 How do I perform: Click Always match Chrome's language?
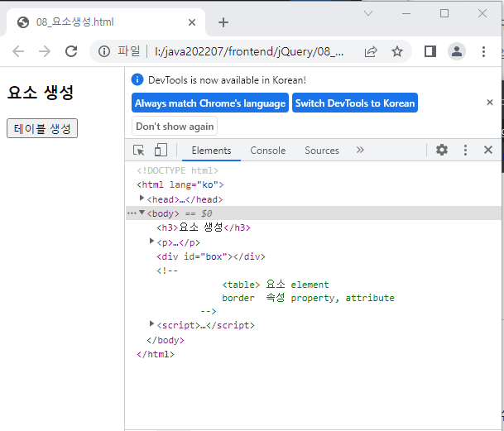pos(210,103)
